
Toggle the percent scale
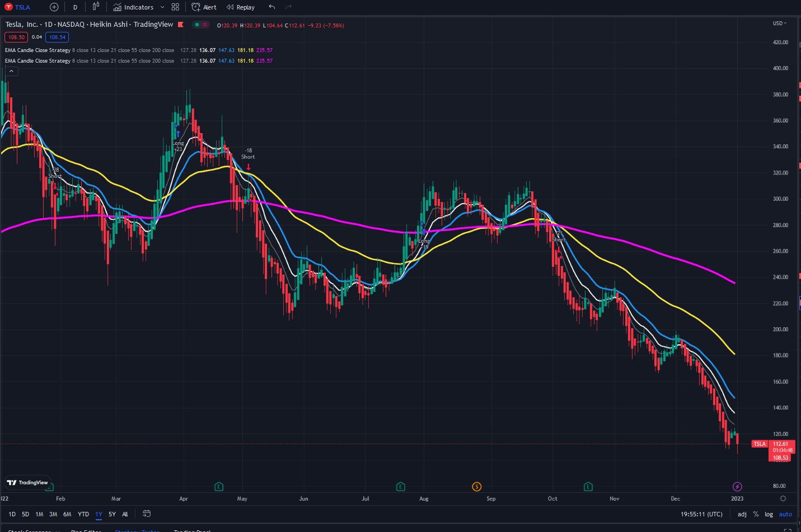tap(756, 514)
